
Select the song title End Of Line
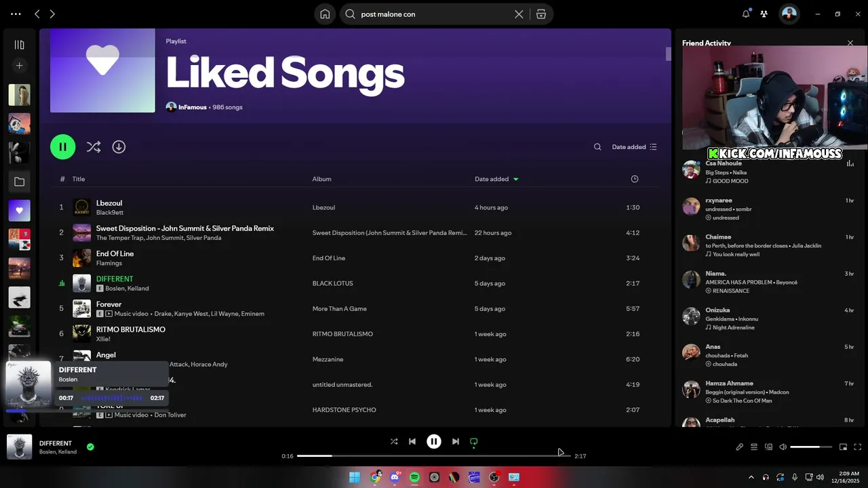tap(115, 253)
